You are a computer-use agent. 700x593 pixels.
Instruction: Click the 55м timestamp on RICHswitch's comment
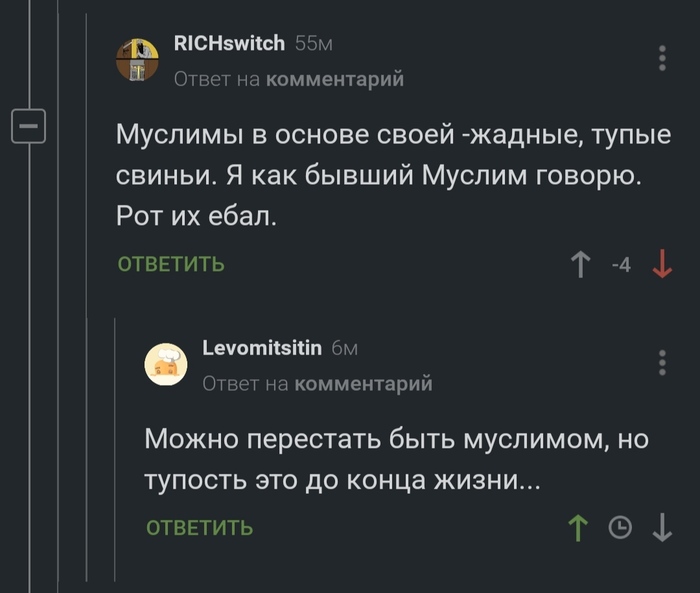tap(313, 43)
